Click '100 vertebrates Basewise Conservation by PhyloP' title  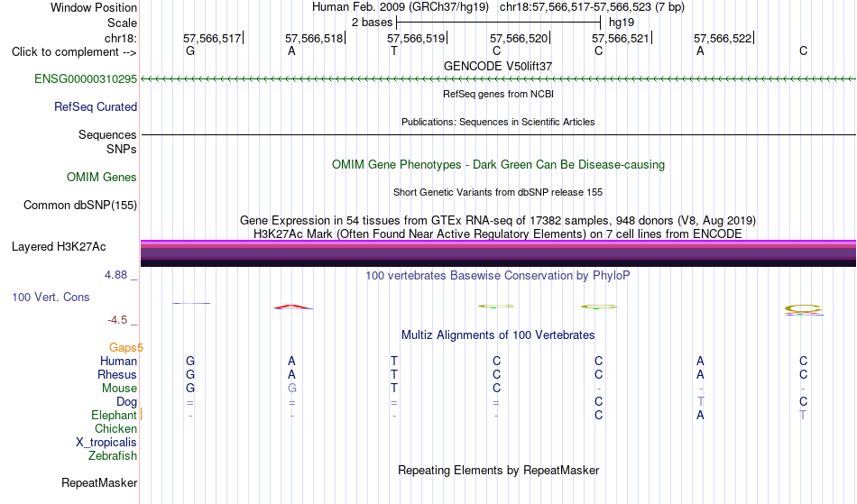pyautogui.click(x=498, y=276)
